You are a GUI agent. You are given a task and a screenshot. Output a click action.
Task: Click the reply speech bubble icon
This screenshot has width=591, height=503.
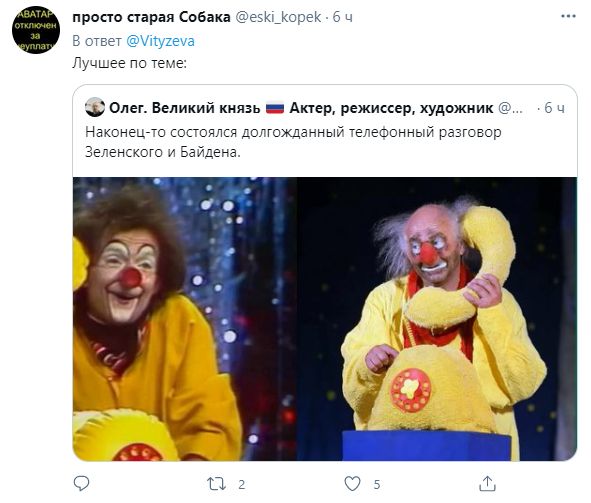tap(81, 483)
